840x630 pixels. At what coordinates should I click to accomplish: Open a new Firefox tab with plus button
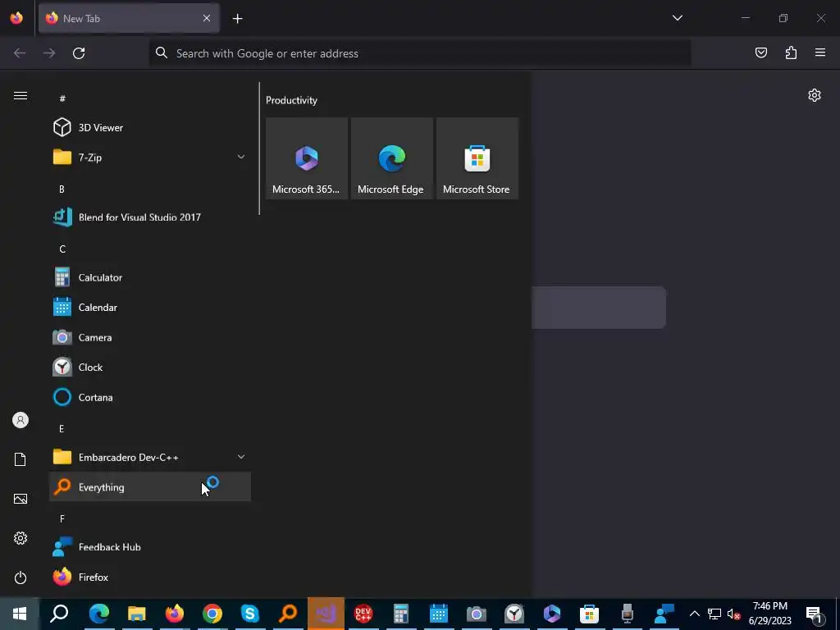[x=237, y=19]
